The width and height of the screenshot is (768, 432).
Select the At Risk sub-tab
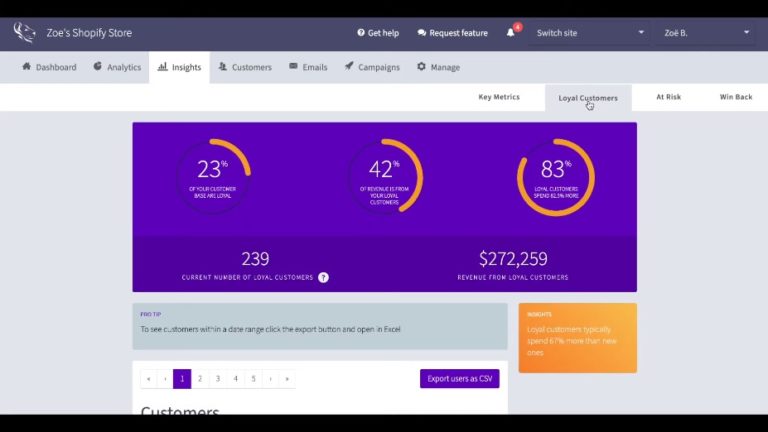668,97
